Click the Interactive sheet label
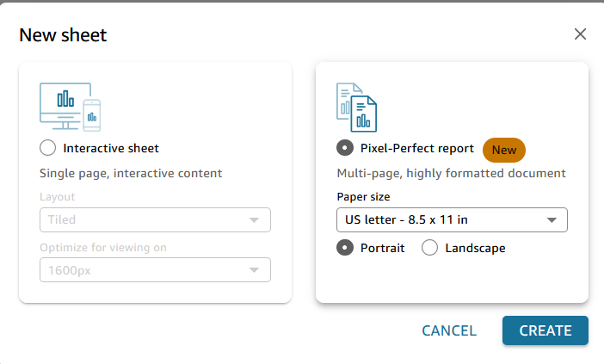The height and width of the screenshot is (364, 604). 111,148
